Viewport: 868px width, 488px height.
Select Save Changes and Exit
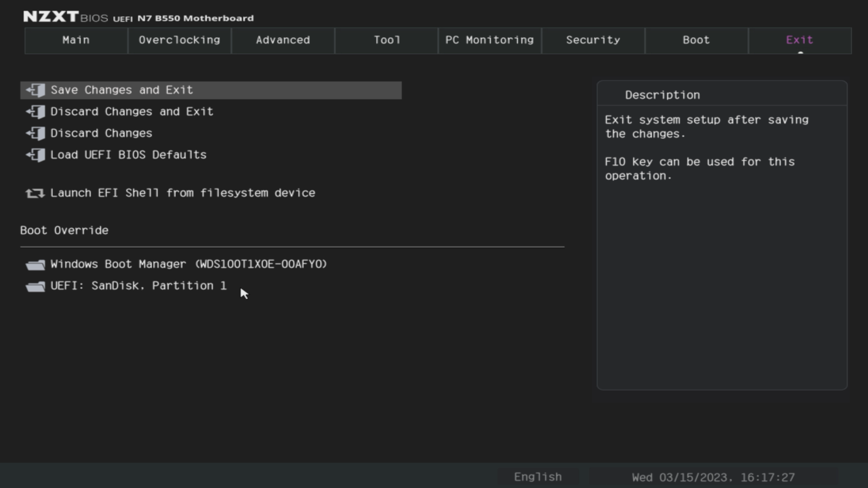point(121,90)
